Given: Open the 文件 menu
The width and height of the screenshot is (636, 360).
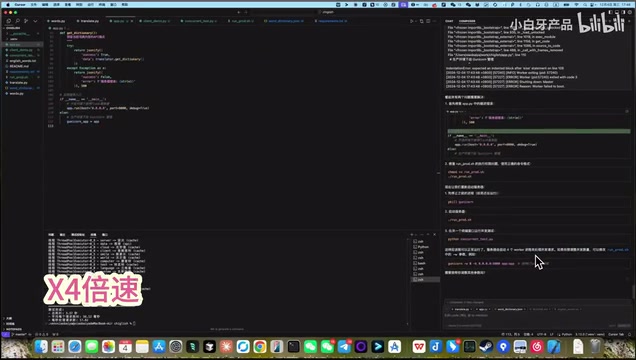Looking at the screenshot, I should pyautogui.click(x=34, y=4).
